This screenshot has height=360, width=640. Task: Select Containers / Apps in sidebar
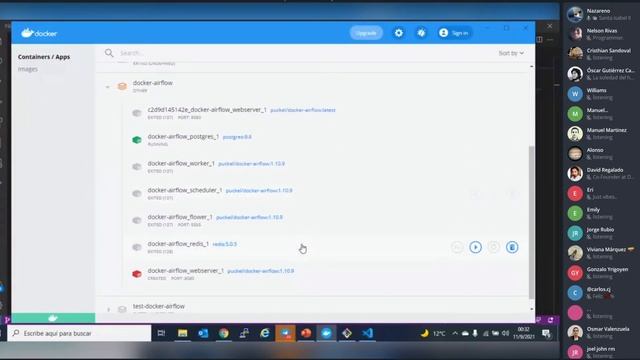click(x=44, y=57)
